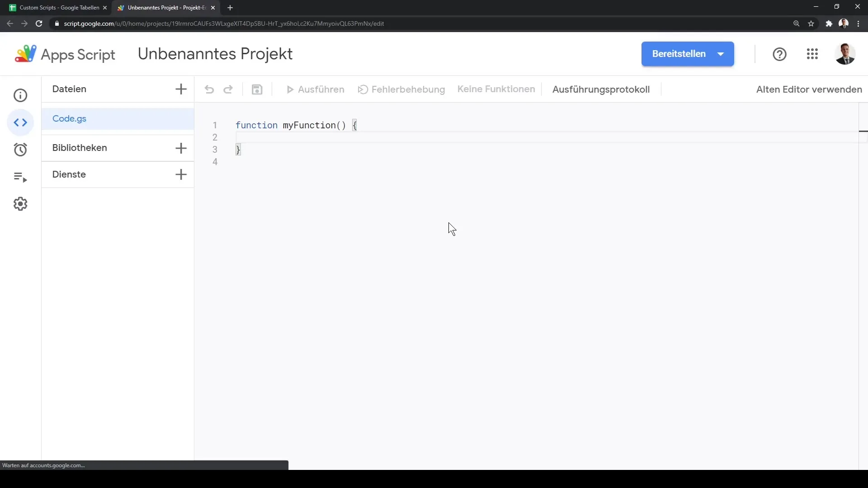This screenshot has width=868, height=488.
Task: Reload the page in Chrome
Action: pyautogui.click(x=39, y=23)
